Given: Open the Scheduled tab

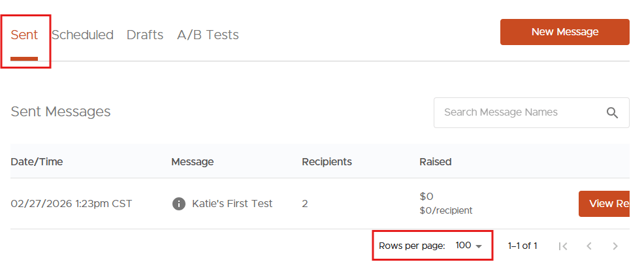Looking at the screenshot, I should (82, 35).
